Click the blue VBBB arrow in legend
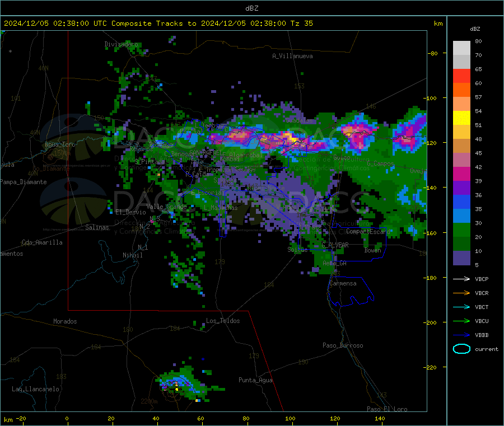This screenshot has width=504, height=426. (x=461, y=335)
